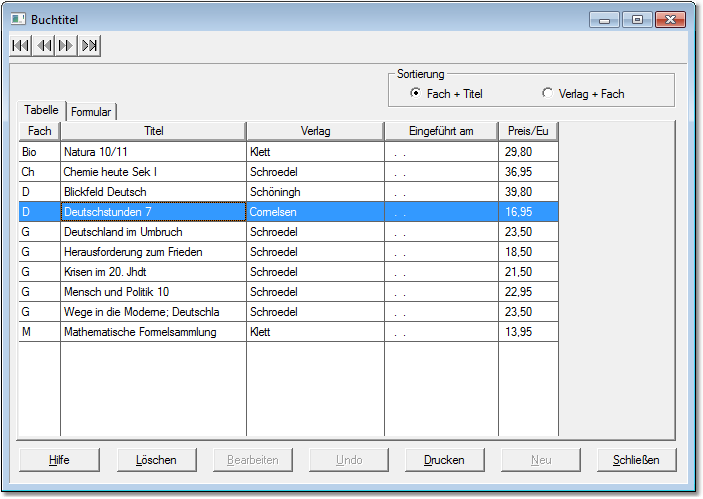Go to the previous record
Viewport: 703px width, 499px height.
[x=44, y=45]
